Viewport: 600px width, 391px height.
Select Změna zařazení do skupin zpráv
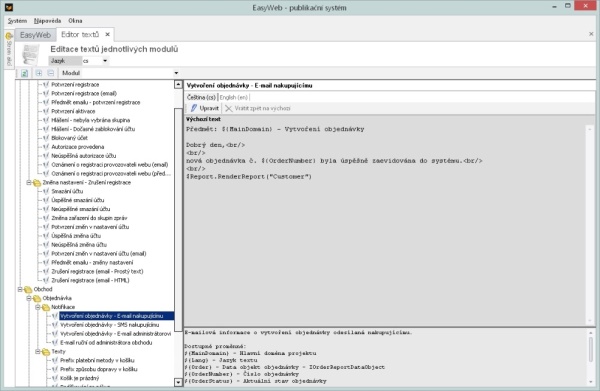[x=89, y=218]
